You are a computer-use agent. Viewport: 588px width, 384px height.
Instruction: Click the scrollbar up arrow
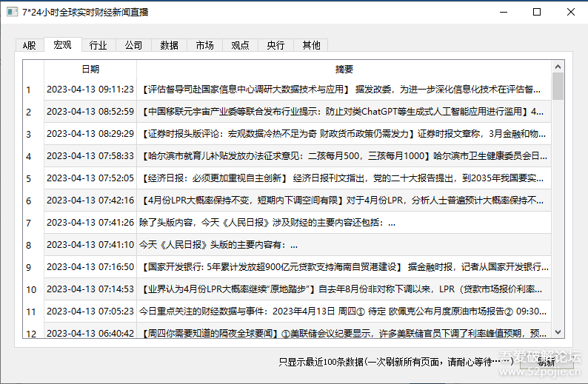tap(558, 67)
